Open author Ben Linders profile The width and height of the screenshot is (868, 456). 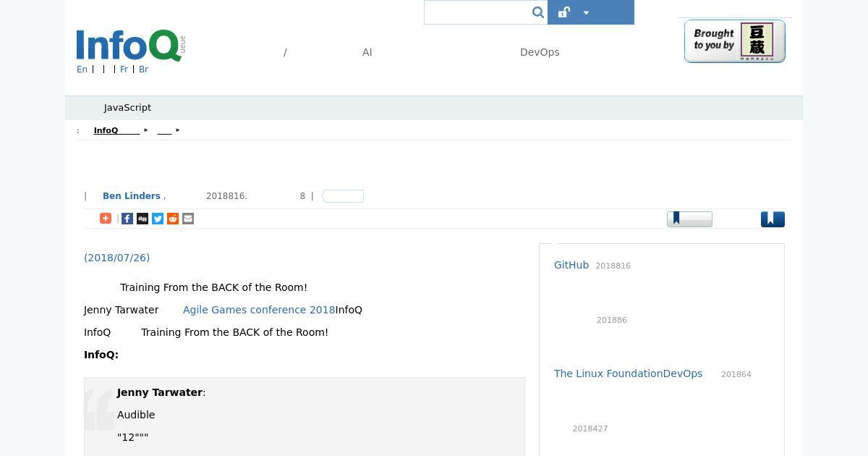[132, 195]
